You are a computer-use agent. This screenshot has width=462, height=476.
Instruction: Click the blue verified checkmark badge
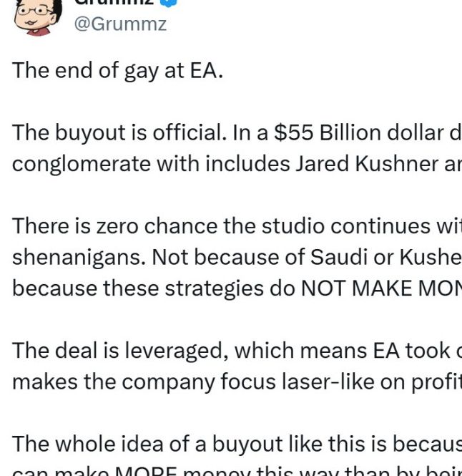pos(169,2)
